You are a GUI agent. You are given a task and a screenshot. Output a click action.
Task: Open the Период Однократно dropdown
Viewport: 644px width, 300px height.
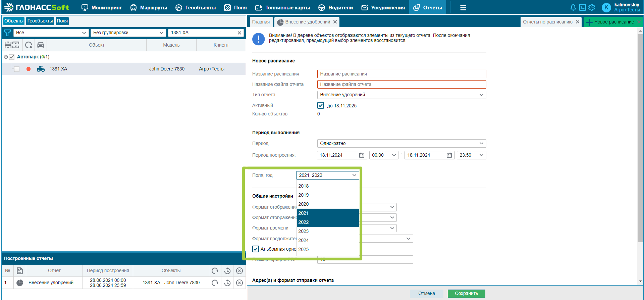(401, 143)
